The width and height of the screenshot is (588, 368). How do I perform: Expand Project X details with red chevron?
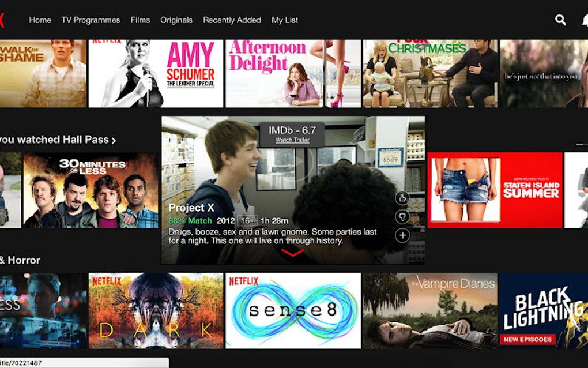(x=292, y=253)
